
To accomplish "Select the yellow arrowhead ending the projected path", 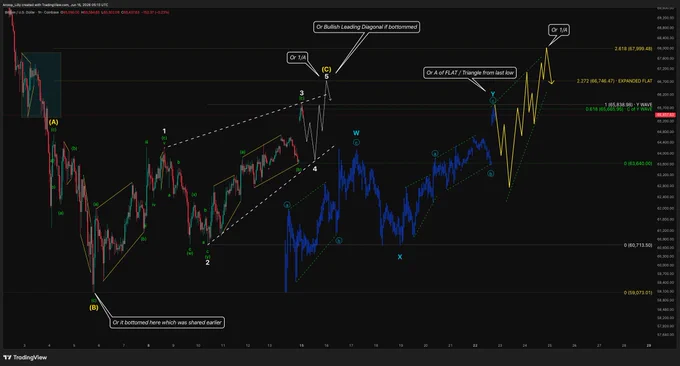I will (x=552, y=81).
